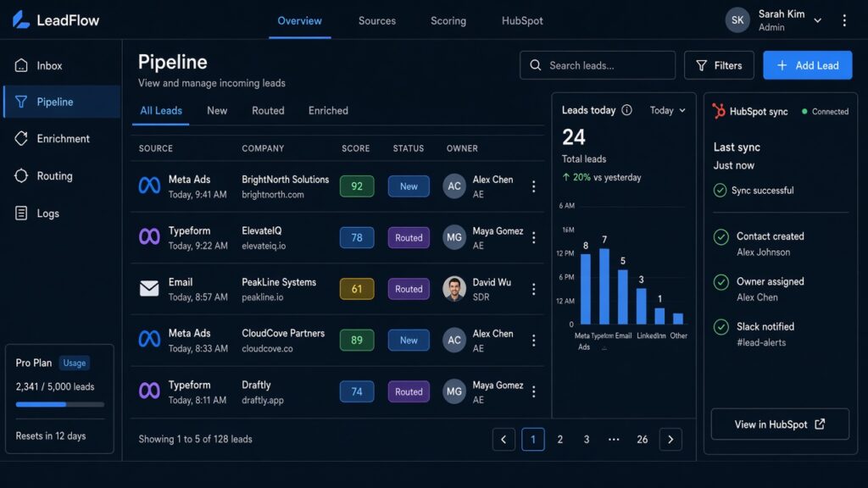The image size is (868, 488).
Task: Open the Sources tab
Action: (377, 21)
